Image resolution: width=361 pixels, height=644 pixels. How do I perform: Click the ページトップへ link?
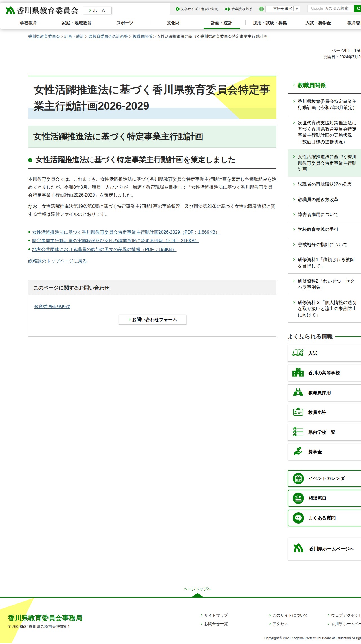click(197, 589)
